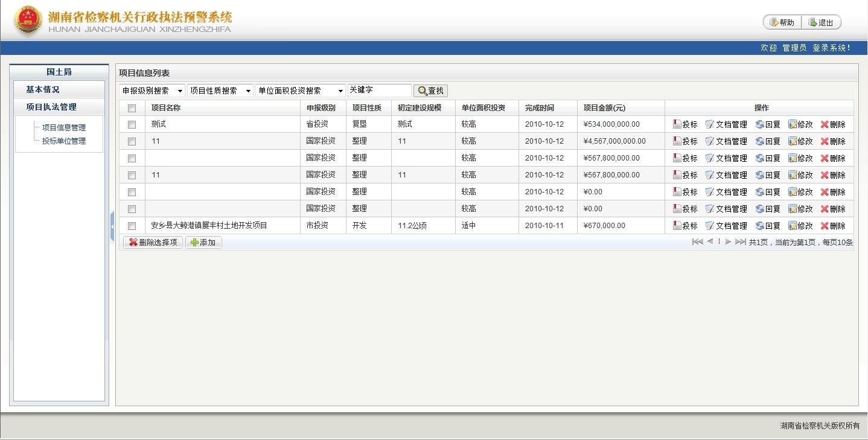Collapse the left sidebar with splitter handle
The width and height of the screenshot is (868, 440).
112,226
